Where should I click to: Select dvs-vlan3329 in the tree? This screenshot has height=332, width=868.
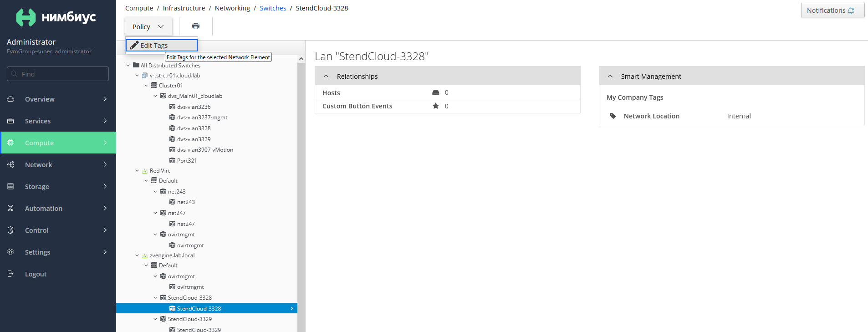tap(194, 139)
